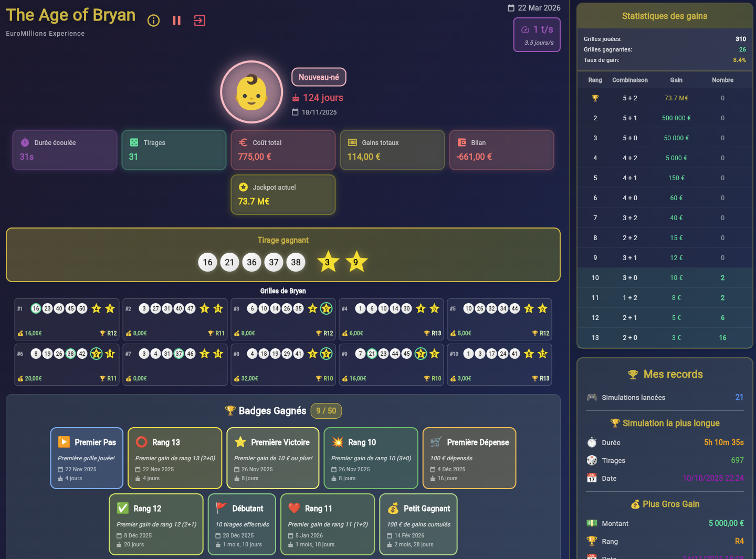Click the Jackpot actuel card

click(283, 194)
